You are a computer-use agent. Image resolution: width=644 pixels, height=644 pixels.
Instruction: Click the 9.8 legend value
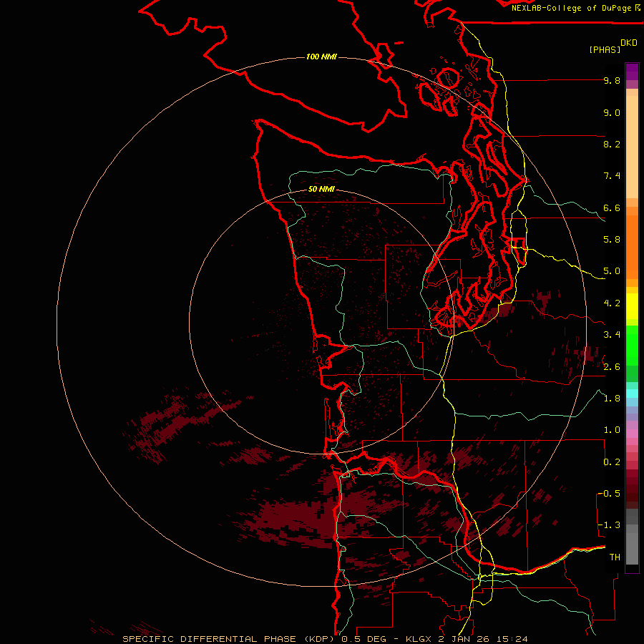pyautogui.click(x=612, y=80)
